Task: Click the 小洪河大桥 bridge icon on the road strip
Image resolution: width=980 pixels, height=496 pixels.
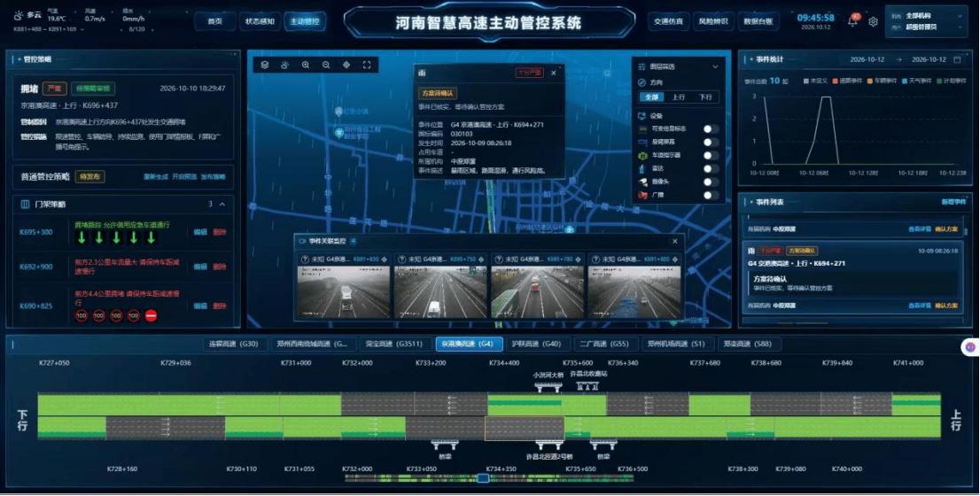Action: (x=548, y=387)
